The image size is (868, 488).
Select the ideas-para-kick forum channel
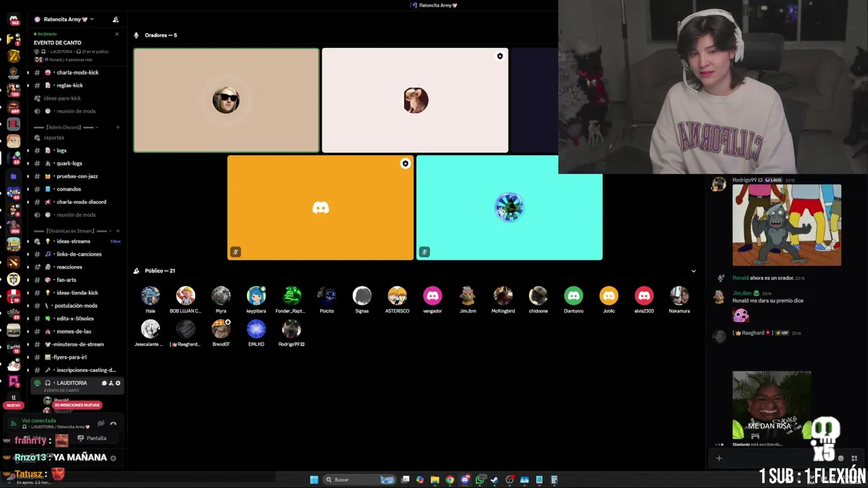(x=77, y=98)
